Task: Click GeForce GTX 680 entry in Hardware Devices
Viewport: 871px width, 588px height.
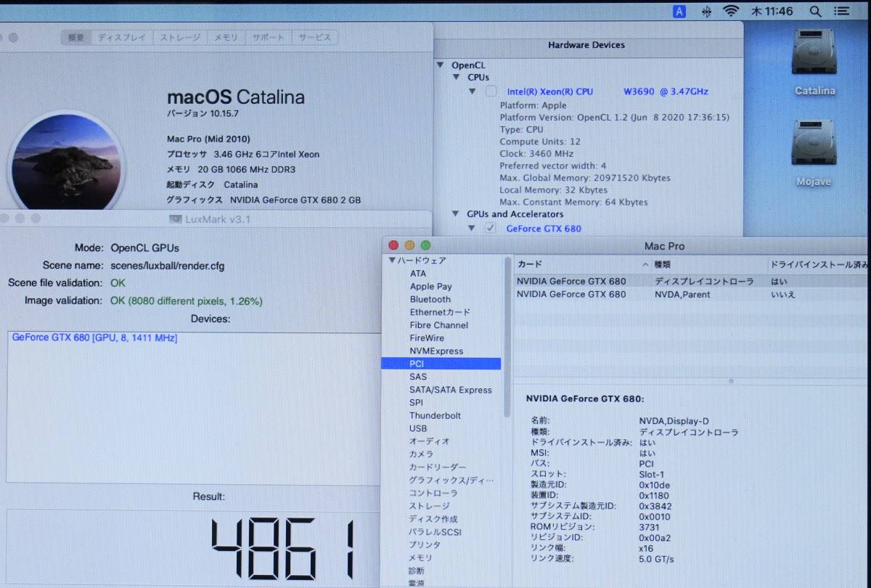Action: [x=544, y=229]
